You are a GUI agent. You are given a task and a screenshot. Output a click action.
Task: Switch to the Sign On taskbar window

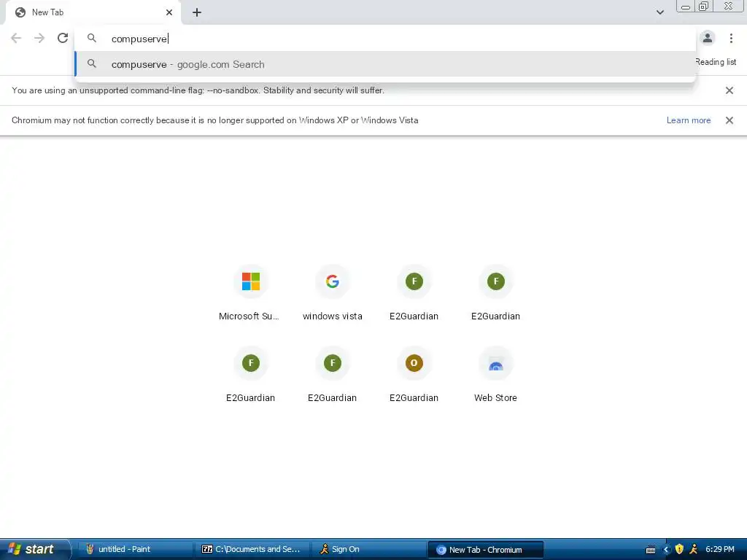click(x=368, y=550)
